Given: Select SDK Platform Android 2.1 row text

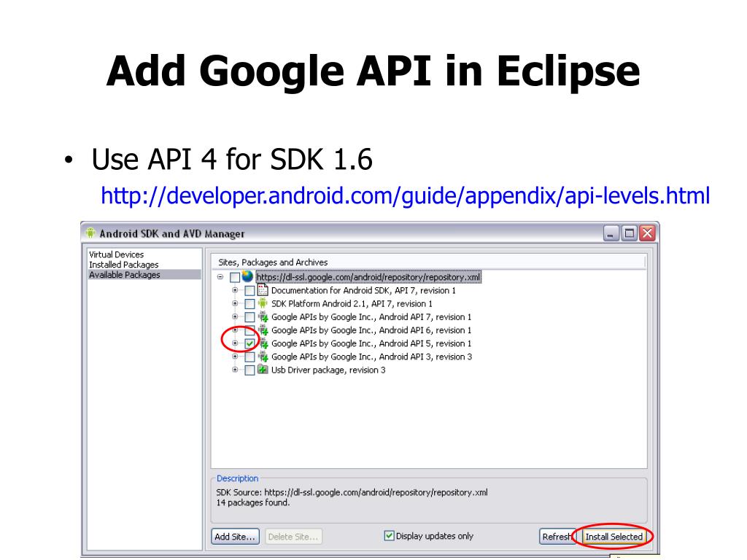Looking at the screenshot, I should tap(352, 304).
